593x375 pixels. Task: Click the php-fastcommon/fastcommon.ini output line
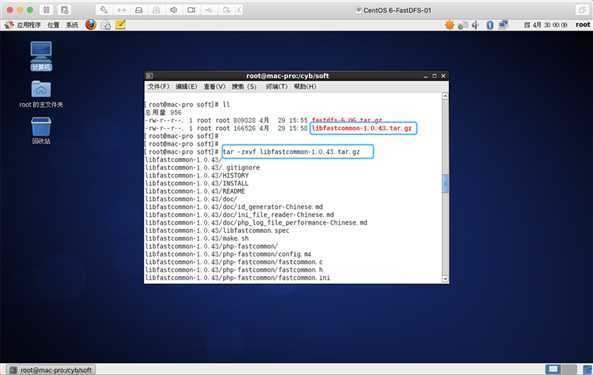(238, 278)
